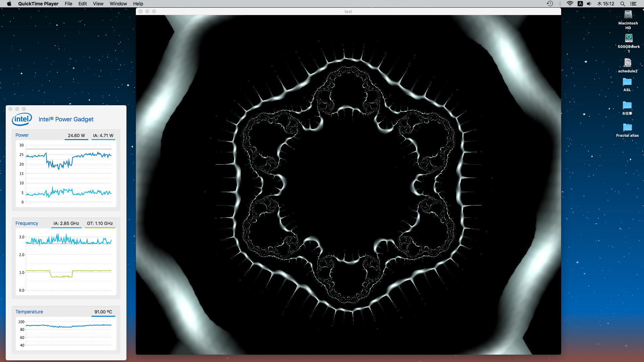Open the View menu
Screen dimensions: 644x362
98,4
